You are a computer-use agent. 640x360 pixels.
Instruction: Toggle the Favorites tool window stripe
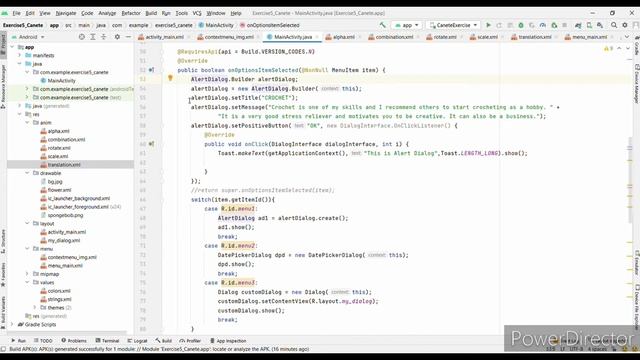pos(3,274)
